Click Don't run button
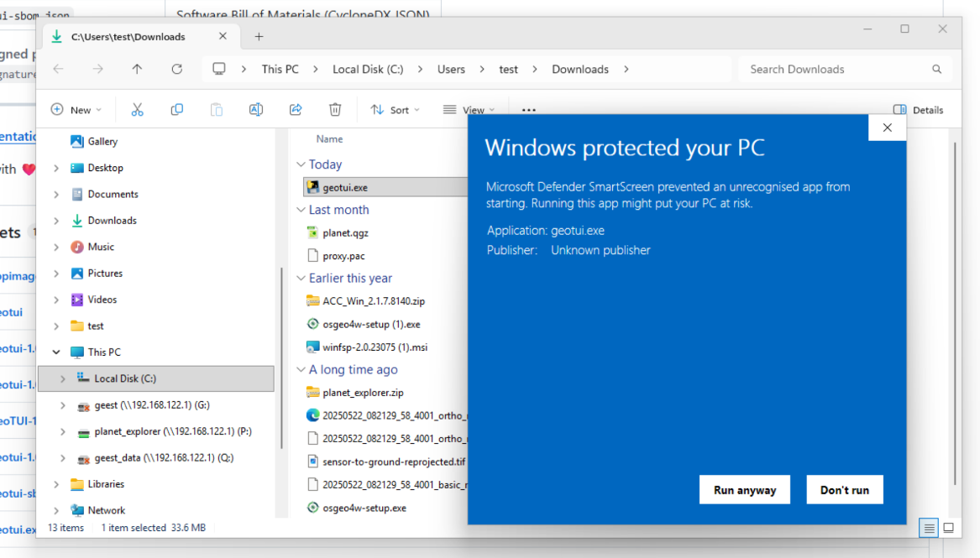This screenshot has width=980, height=558. click(844, 490)
